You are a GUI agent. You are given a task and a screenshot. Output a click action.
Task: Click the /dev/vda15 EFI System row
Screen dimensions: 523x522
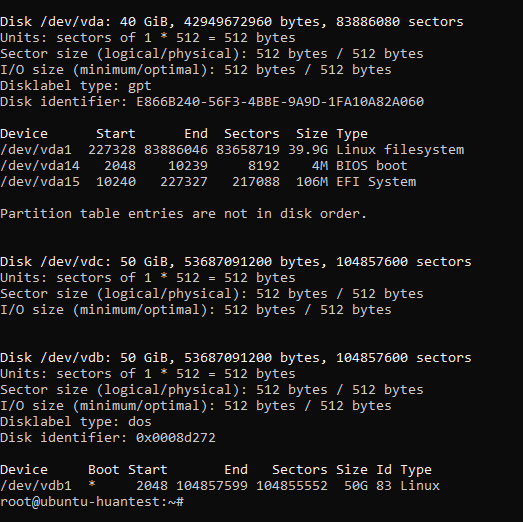208,182
